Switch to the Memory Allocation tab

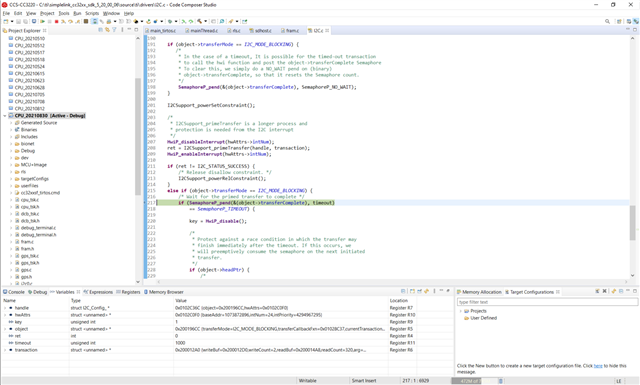[479, 292]
